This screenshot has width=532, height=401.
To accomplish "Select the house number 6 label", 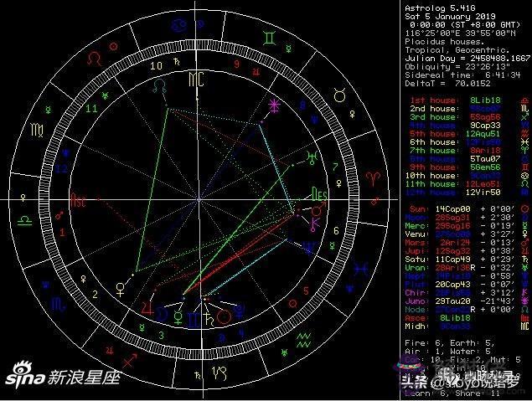I will (x=336, y=231).
